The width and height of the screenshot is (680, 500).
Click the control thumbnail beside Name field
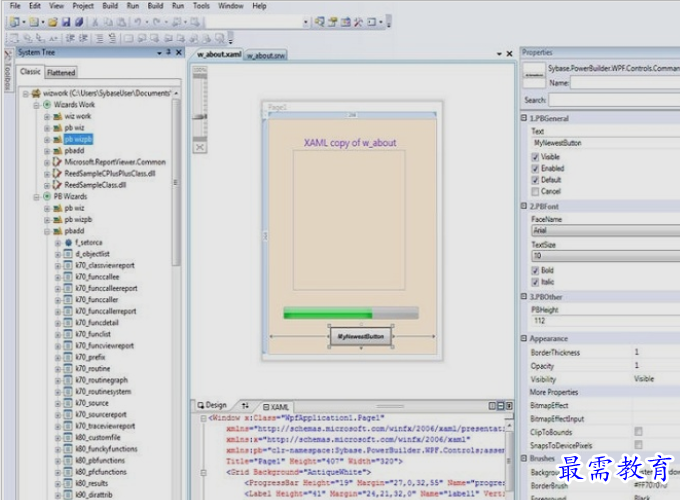[x=534, y=75]
